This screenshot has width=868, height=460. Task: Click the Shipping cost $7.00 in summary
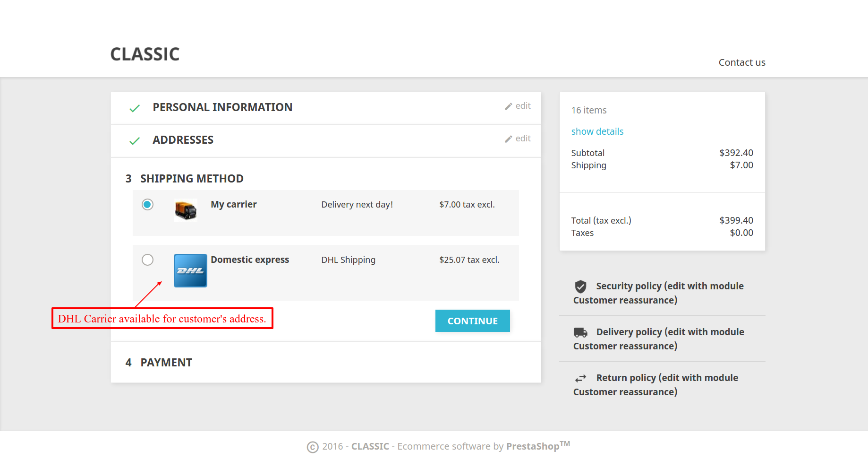coord(741,165)
